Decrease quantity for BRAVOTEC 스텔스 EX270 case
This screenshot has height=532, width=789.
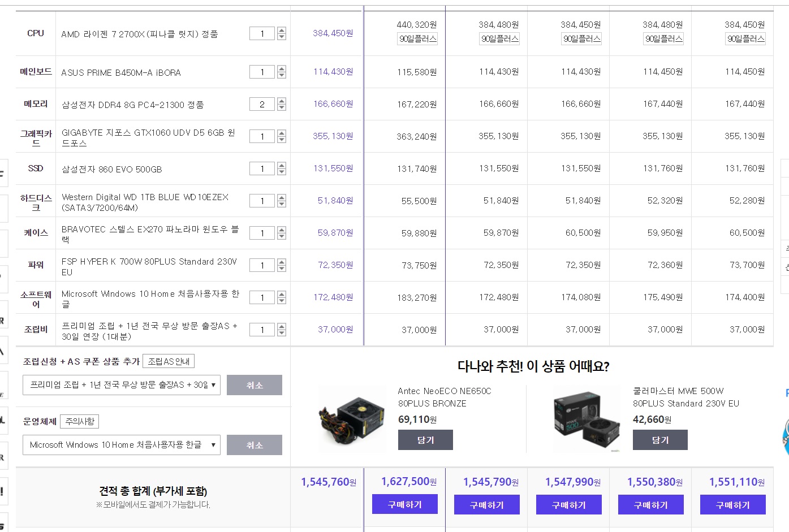click(282, 236)
